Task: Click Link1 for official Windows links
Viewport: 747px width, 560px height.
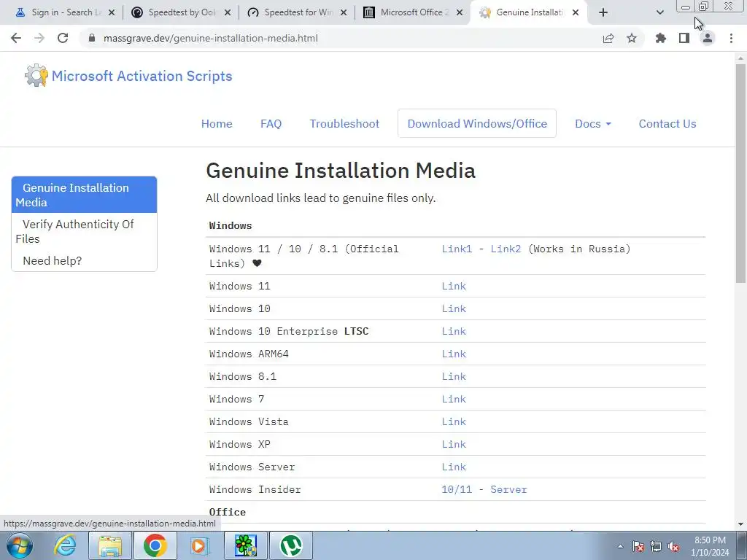Action: tap(457, 249)
